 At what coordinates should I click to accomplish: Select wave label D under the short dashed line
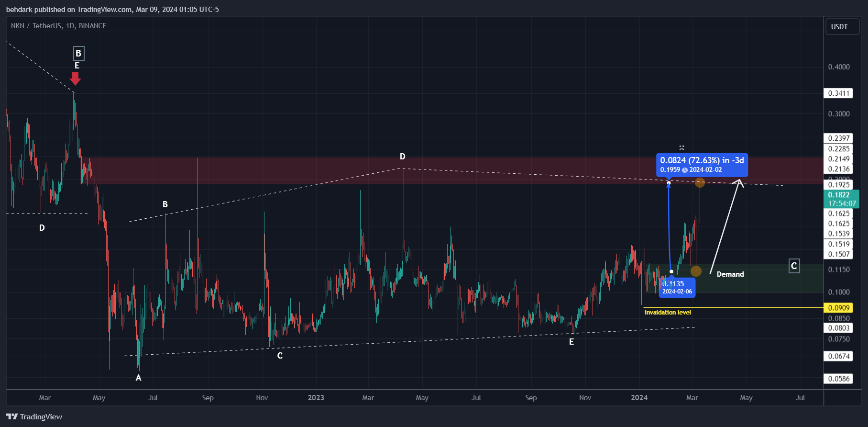[x=42, y=228]
